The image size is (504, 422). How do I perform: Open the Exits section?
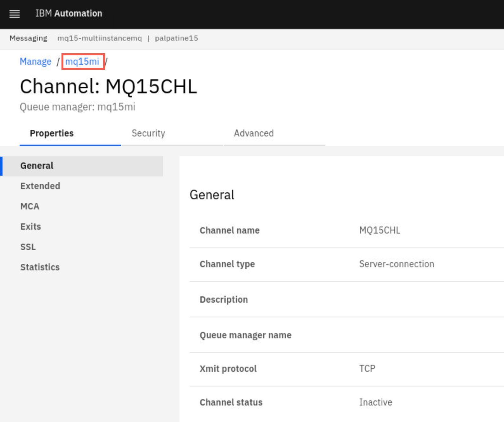point(31,227)
